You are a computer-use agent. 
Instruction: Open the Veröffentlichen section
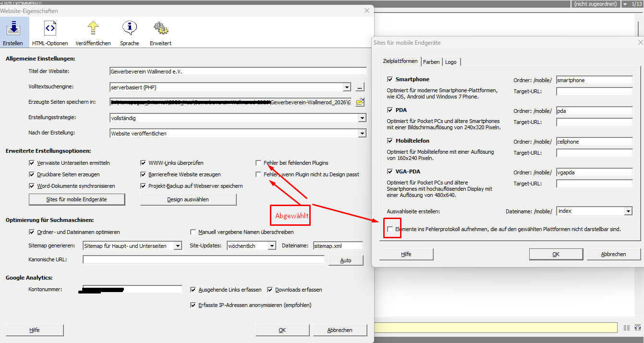coord(93,33)
